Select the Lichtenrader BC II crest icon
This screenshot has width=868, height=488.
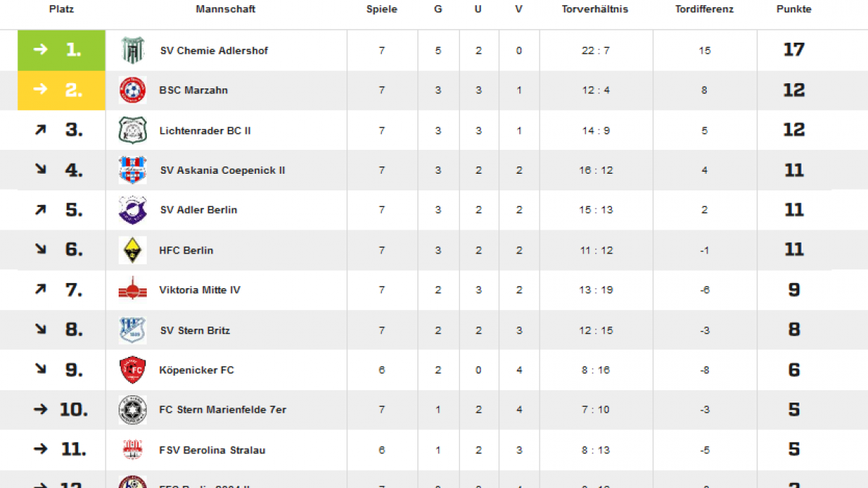coord(132,130)
